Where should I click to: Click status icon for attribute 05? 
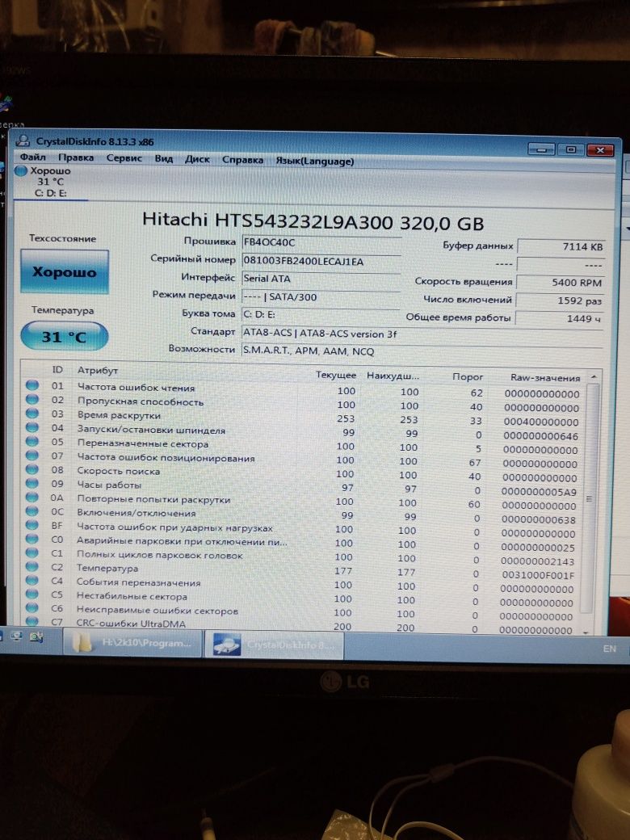click(32, 440)
